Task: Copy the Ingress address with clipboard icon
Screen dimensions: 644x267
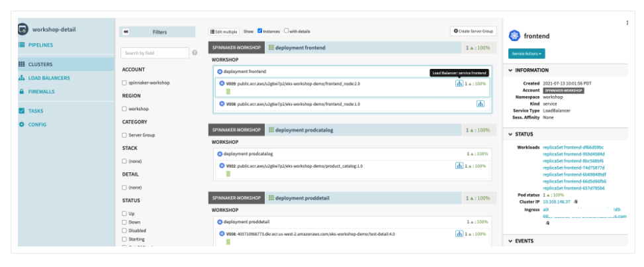Action: coord(547,223)
